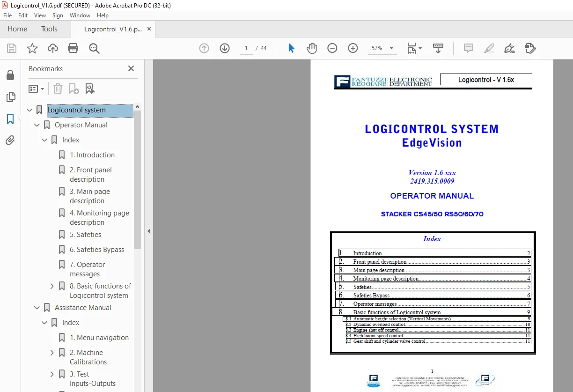This screenshot has height=392, width=573.
Task: Activate the hand pan tool
Action: pyautogui.click(x=312, y=48)
